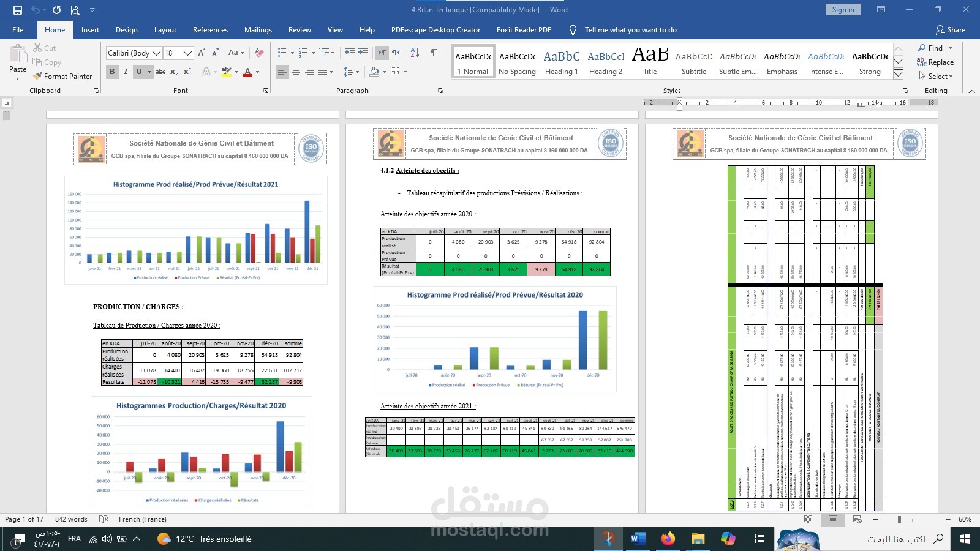980x551 pixels.
Task: Toggle Show/Hide paragraph marks
Action: tap(434, 53)
